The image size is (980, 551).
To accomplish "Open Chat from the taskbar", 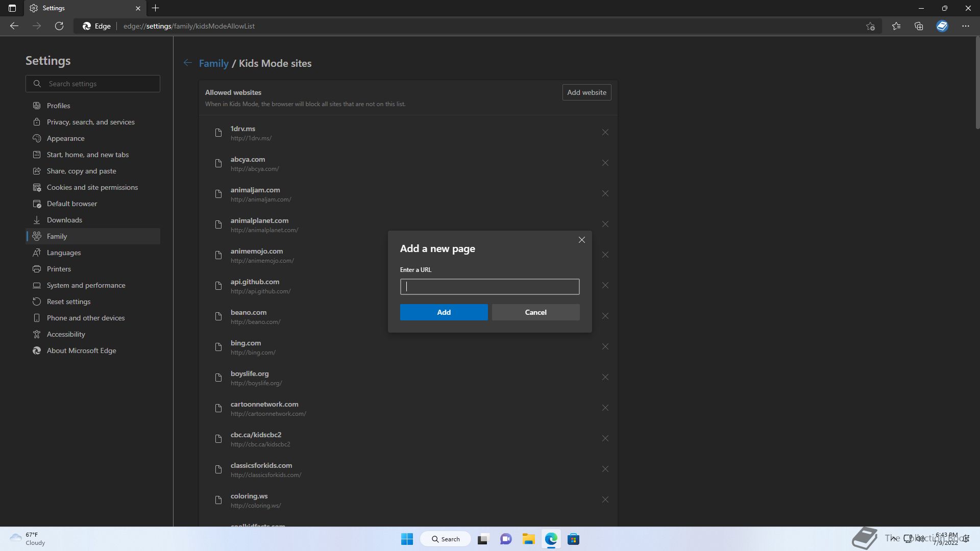I will coord(506,539).
